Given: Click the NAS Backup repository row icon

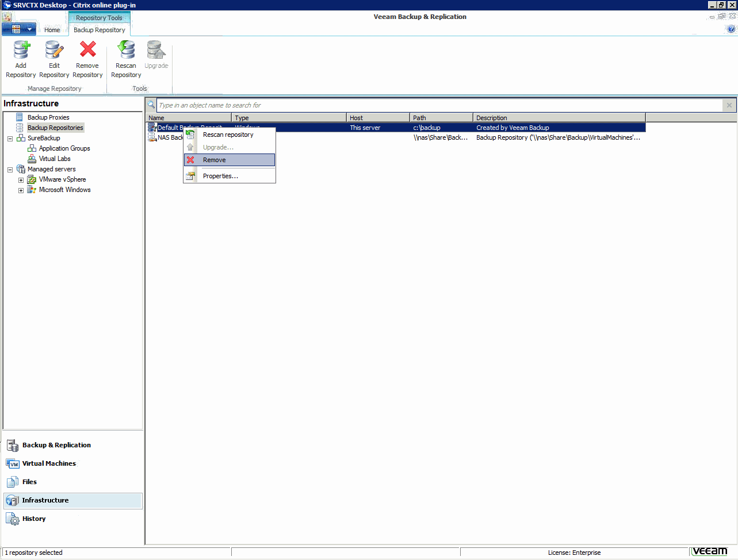Looking at the screenshot, I should 152,137.
